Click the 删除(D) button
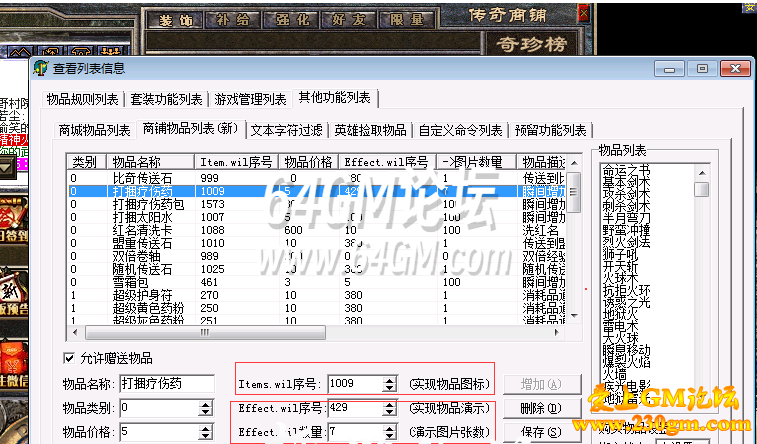This screenshot has width=757, height=444. click(542, 408)
